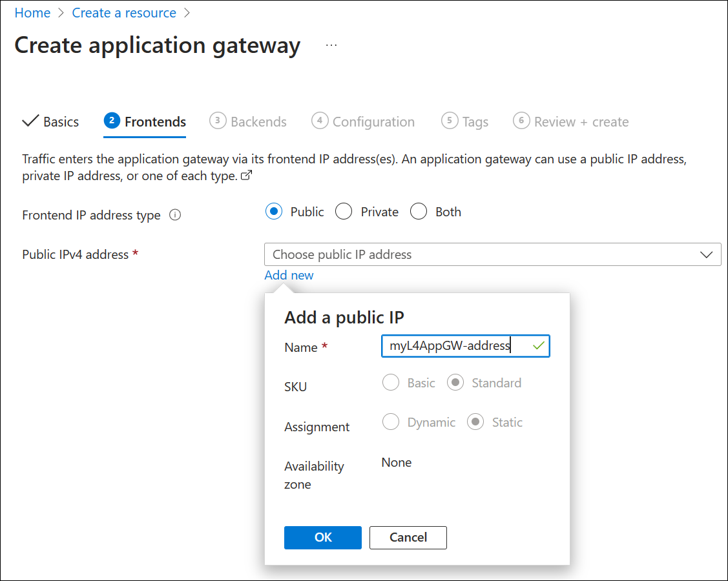Screen dimensions: 728x581
Task: Open the external link after the frontend description
Action: (x=246, y=174)
